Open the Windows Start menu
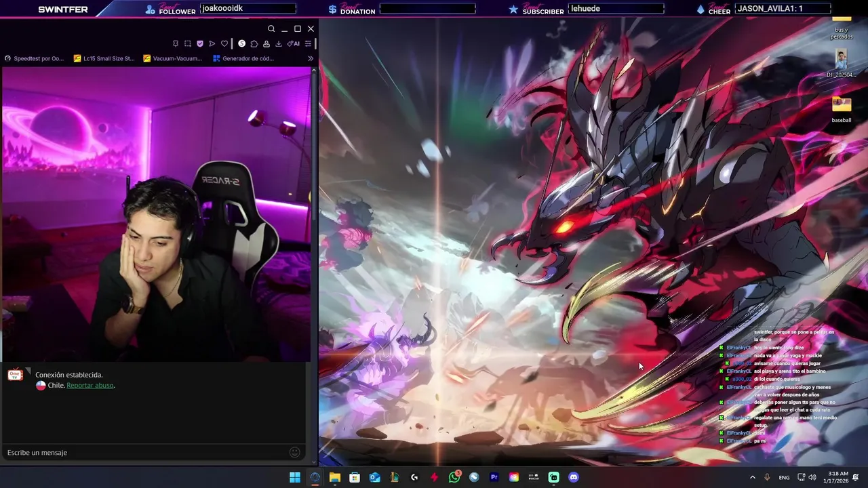 coord(295,477)
